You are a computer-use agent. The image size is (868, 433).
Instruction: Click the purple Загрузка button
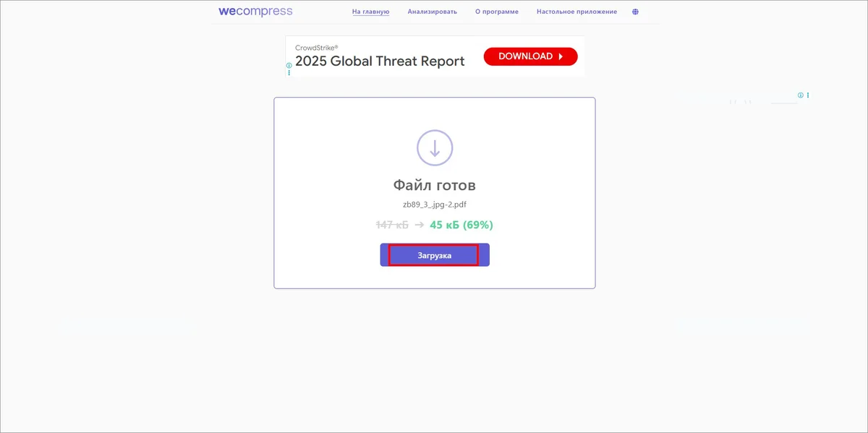click(x=435, y=255)
